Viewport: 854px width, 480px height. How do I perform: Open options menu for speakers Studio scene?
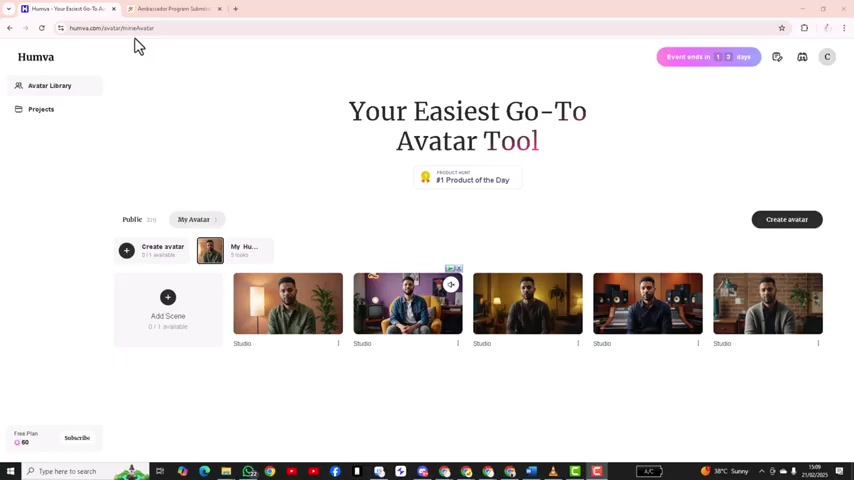click(698, 343)
